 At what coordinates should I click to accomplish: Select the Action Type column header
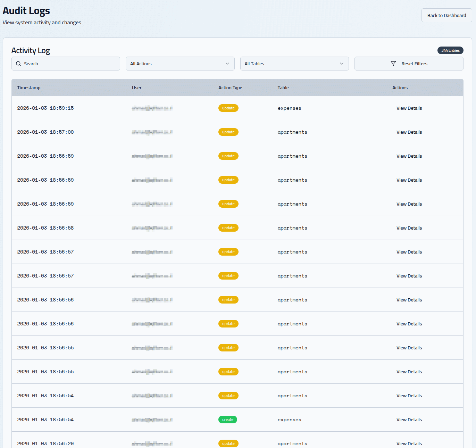point(230,88)
